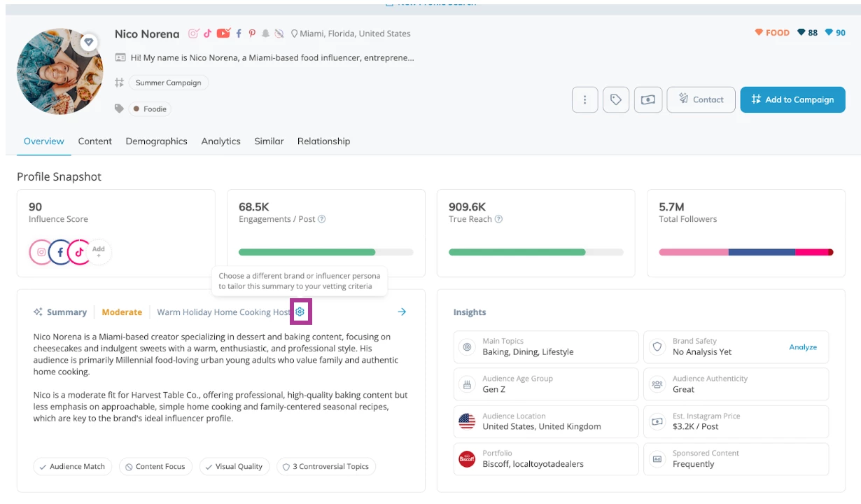Click the Est. Instagram Price money icon
Screen dimensions: 861x504
657,421
